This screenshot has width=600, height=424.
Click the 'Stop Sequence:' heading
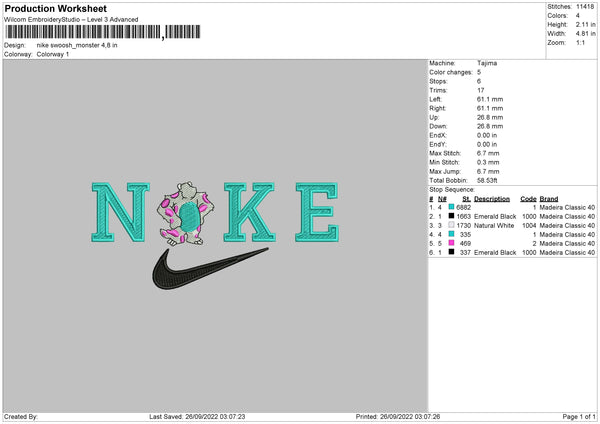(452, 190)
